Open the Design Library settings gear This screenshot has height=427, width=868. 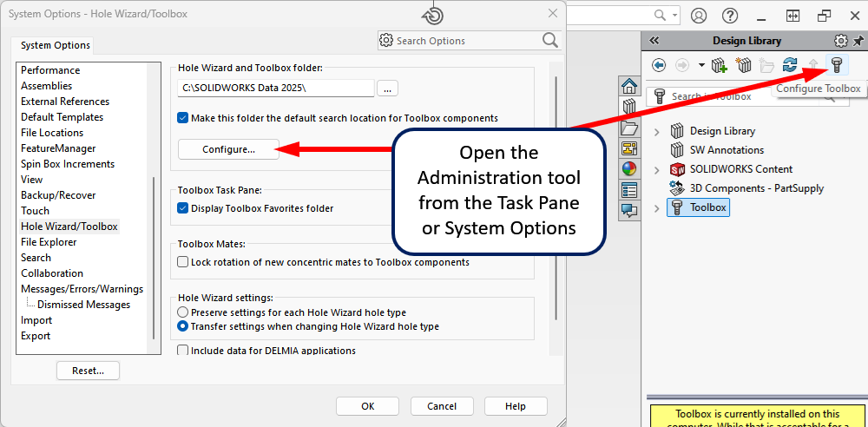pyautogui.click(x=841, y=41)
